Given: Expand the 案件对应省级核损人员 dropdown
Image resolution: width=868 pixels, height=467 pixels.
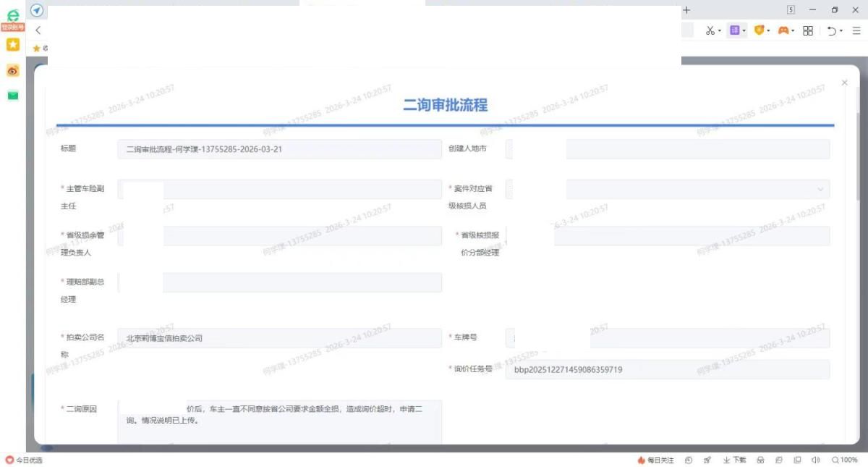Looking at the screenshot, I should tap(820, 189).
